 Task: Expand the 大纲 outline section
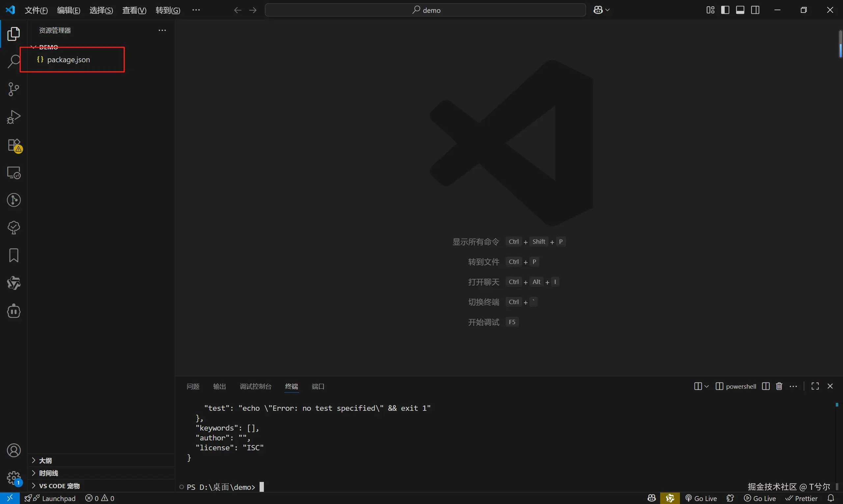click(45, 461)
